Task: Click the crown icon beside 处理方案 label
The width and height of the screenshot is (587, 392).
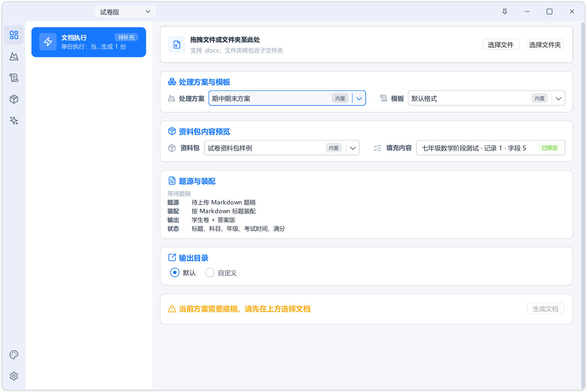Action: [x=172, y=98]
